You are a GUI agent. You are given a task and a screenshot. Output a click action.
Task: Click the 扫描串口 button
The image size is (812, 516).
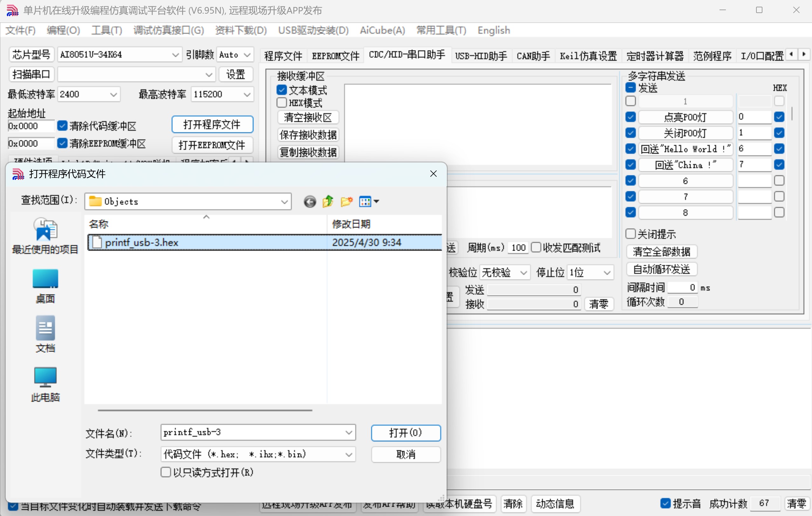[31, 74]
